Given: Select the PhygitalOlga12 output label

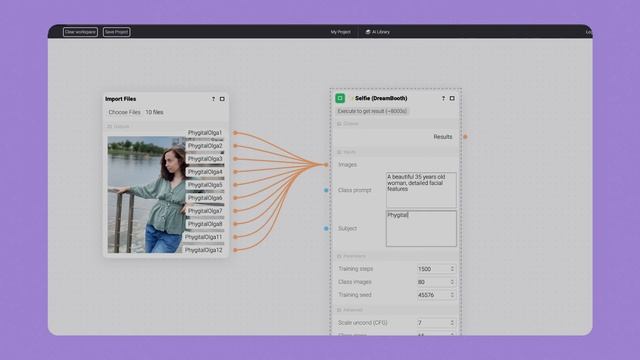Looking at the screenshot, I should (x=204, y=250).
